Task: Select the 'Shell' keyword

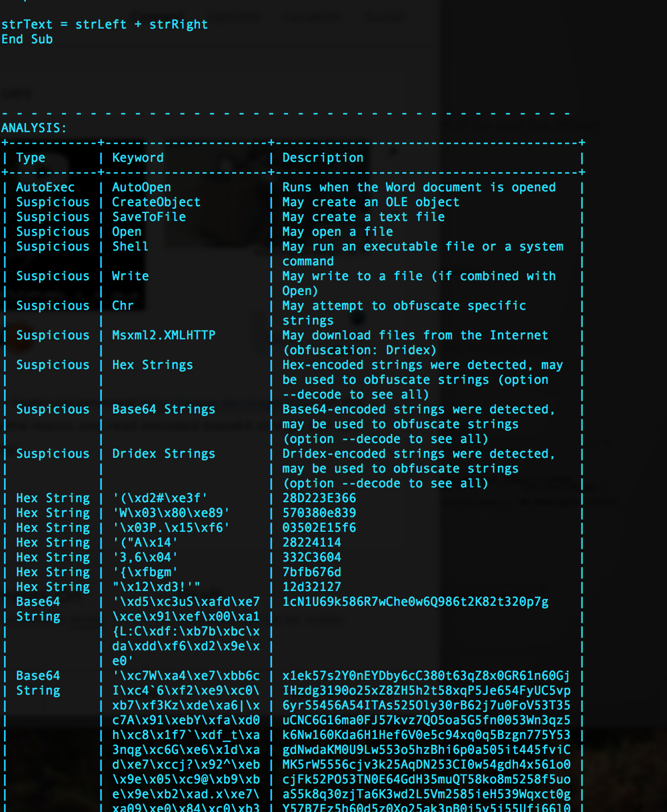Action: [131, 246]
